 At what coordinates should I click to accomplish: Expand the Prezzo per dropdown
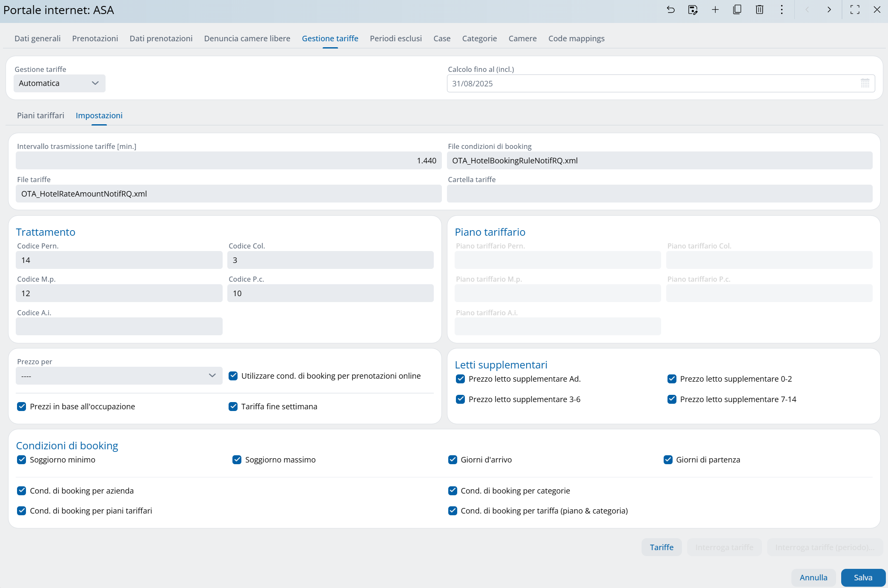pos(119,376)
